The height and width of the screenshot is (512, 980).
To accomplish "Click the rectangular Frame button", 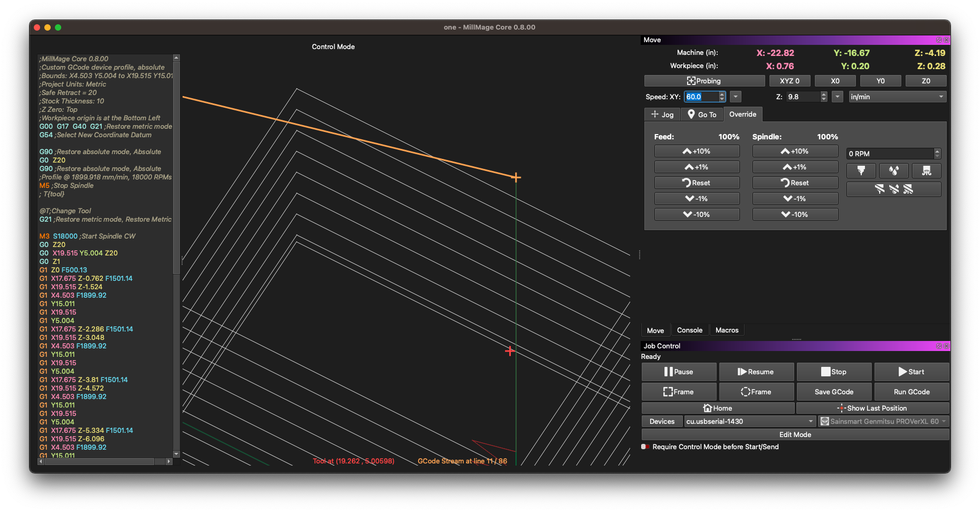I will 679,392.
